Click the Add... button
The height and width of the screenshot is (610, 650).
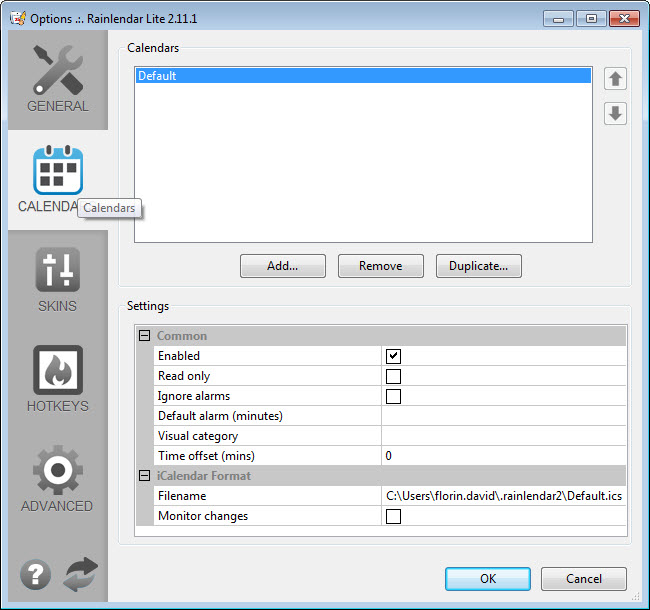283,266
